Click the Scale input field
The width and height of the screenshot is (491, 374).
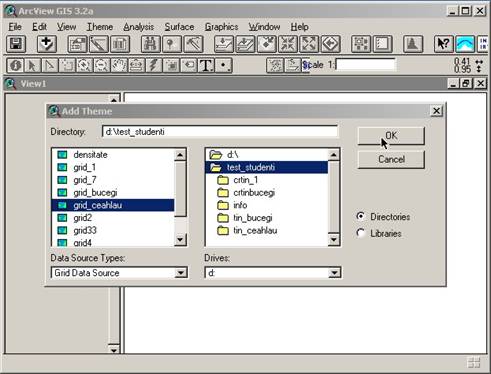[366, 64]
